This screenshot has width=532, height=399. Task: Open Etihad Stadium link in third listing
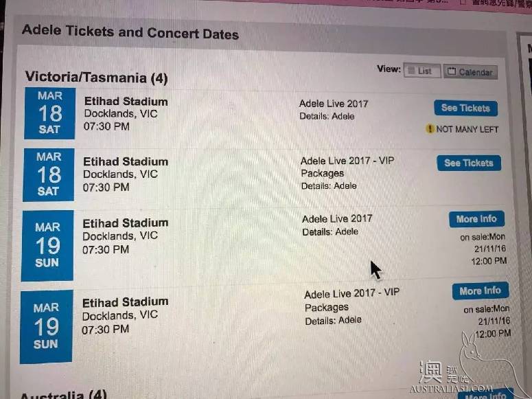(x=125, y=223)
